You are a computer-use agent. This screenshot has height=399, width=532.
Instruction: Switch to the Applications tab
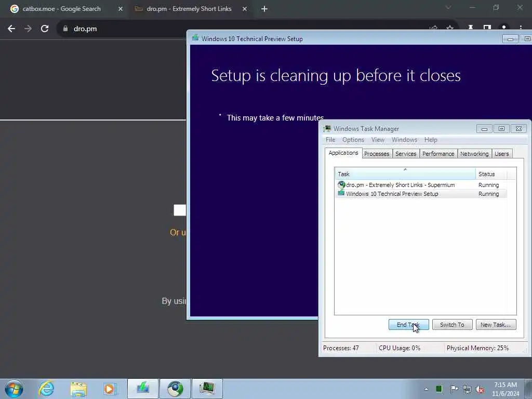tap(343, 153)
